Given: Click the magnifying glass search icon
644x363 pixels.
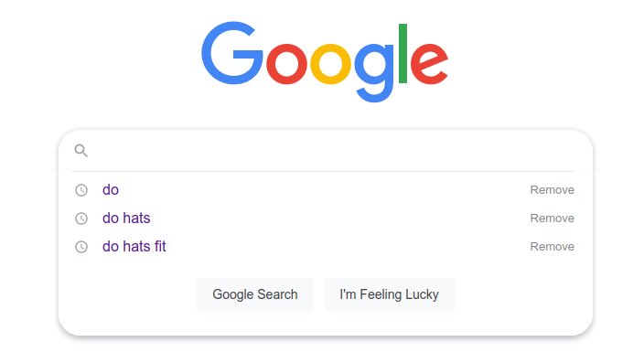Looking at the screenshot, I should [x=80, y=151].
